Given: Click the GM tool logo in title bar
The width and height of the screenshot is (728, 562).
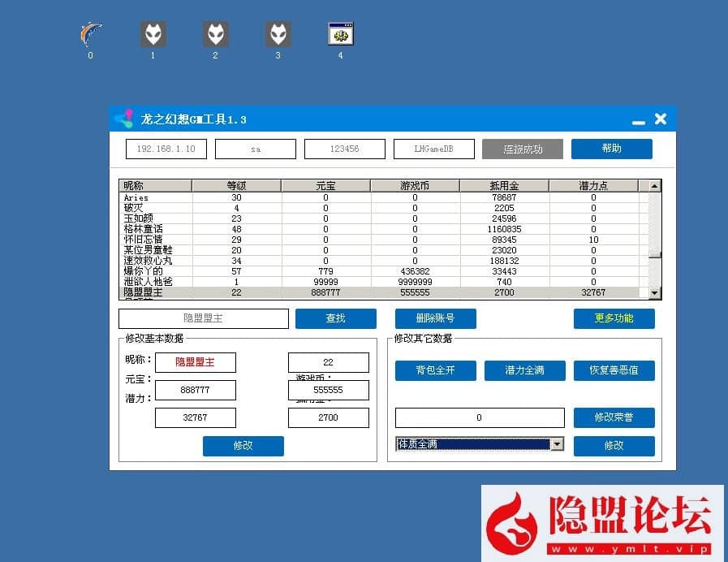Looking at the screenshot, I should click(123, 119).
